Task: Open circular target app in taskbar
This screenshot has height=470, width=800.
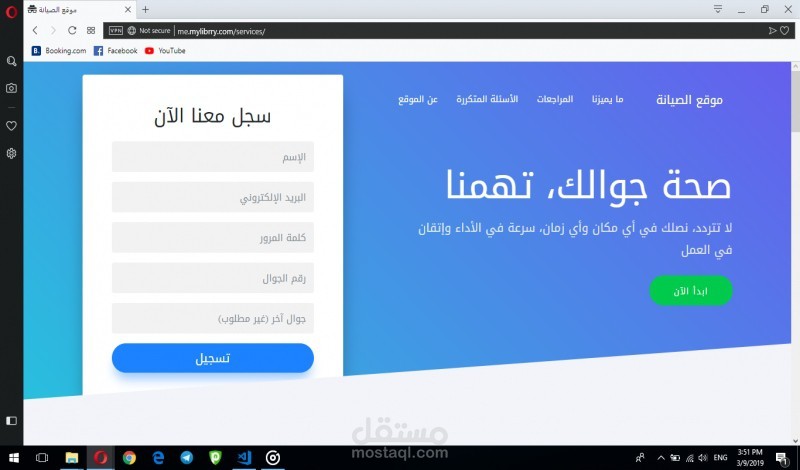Action: 273,458
